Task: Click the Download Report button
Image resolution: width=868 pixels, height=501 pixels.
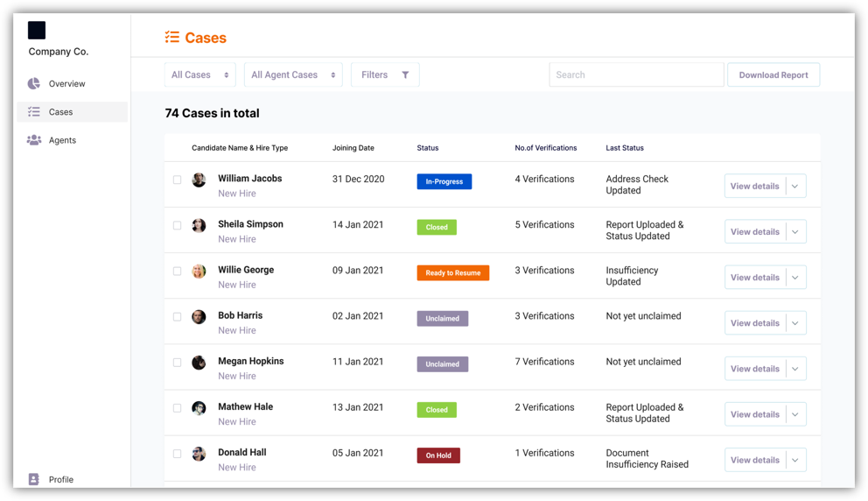Action: coord(773,74)
